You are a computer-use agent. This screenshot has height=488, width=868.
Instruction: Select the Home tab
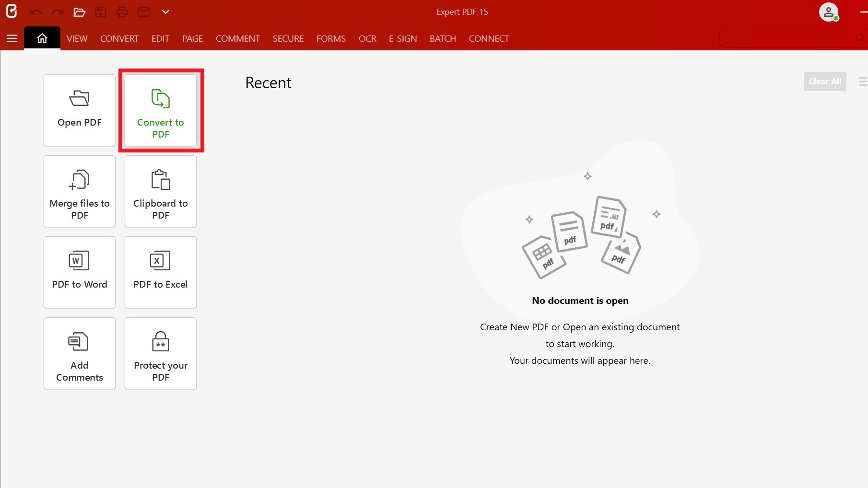(x=42, y=38)
